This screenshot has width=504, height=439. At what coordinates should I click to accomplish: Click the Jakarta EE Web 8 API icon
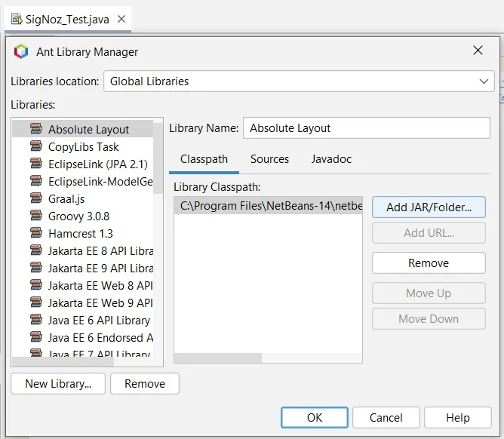pos(36,285)
